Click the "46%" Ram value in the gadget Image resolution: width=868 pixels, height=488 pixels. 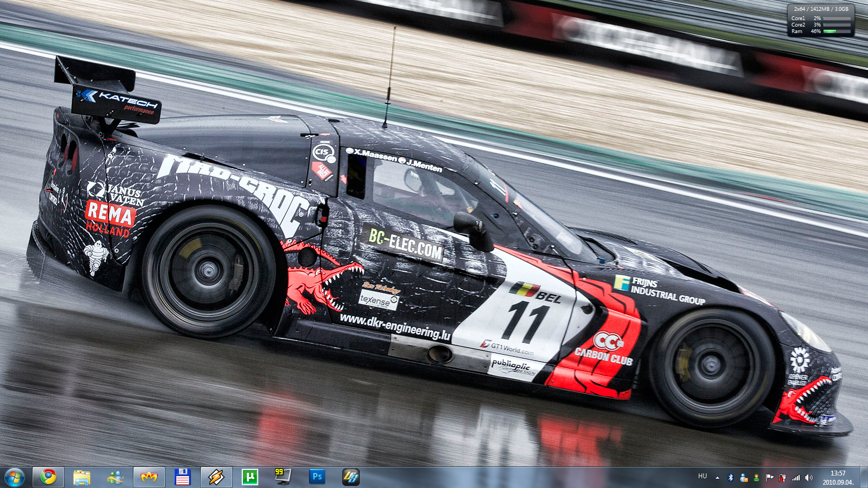[x=815, y=31]
